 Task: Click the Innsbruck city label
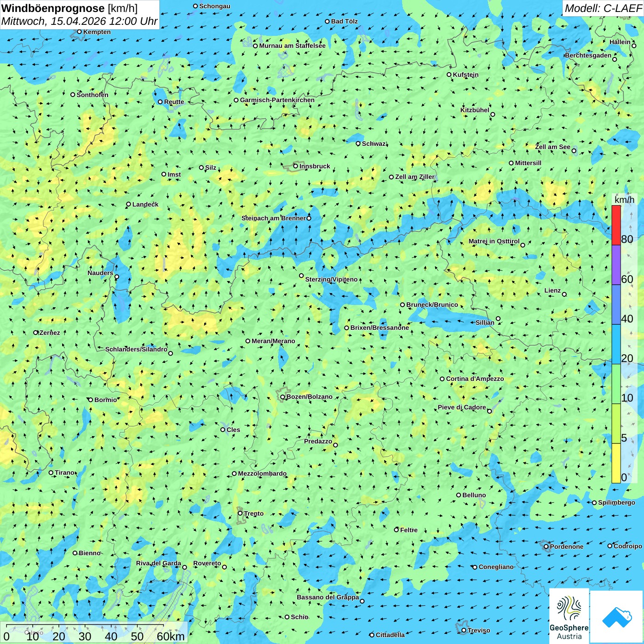tap(315, 166)
